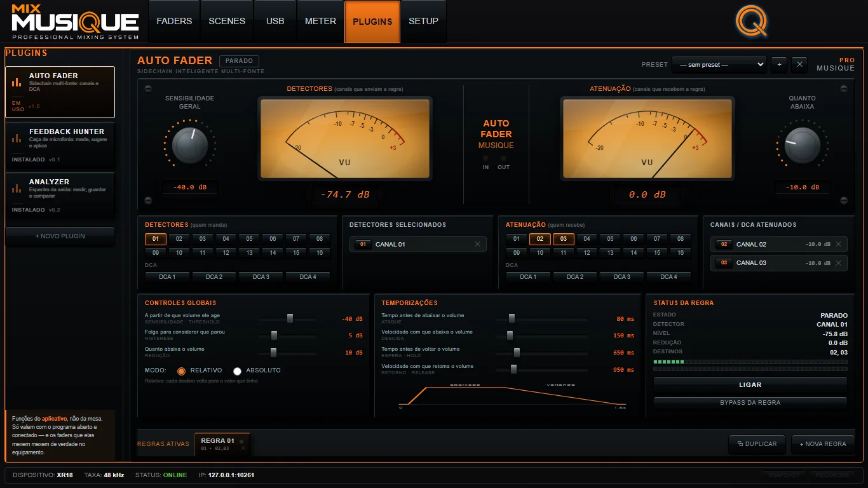Click the Quanto Abaixa knob
Image resolution: width=868 pixels, height=488 pixels.
802,144
